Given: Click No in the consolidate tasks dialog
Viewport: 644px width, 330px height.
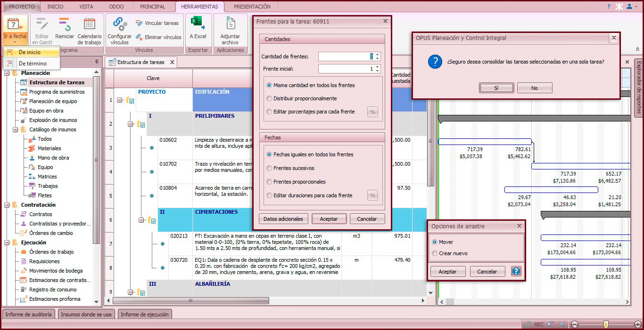Looking at the screenshot, I should tap(534, 88).
